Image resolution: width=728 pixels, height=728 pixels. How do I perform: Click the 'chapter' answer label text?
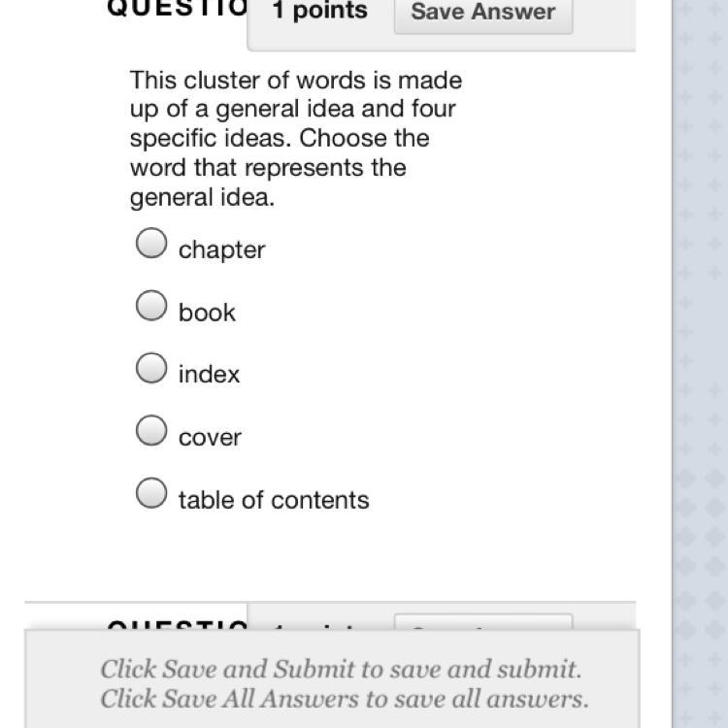click(x=221, y=249)
